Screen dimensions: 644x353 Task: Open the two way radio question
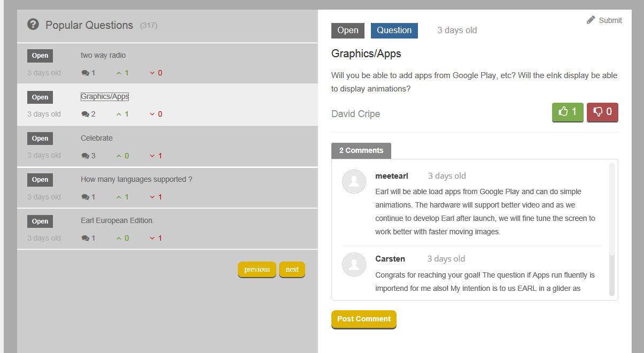pos(103,55)
